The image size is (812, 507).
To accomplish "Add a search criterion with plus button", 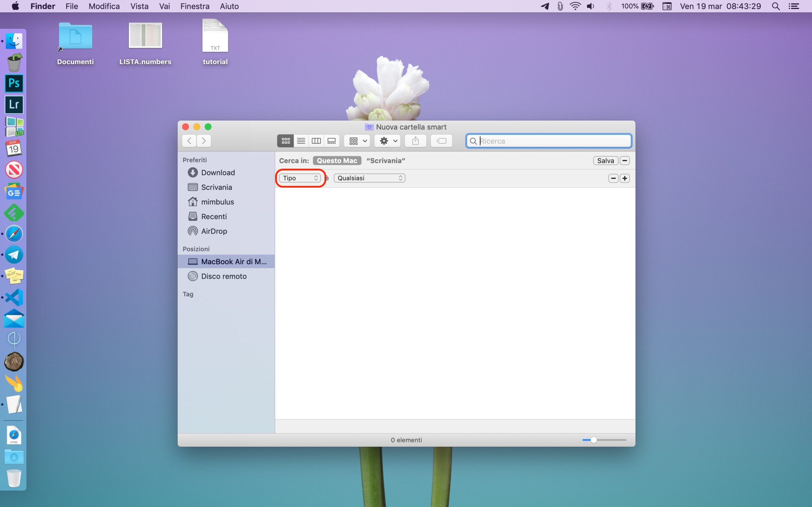I will [x=625, y=178].
